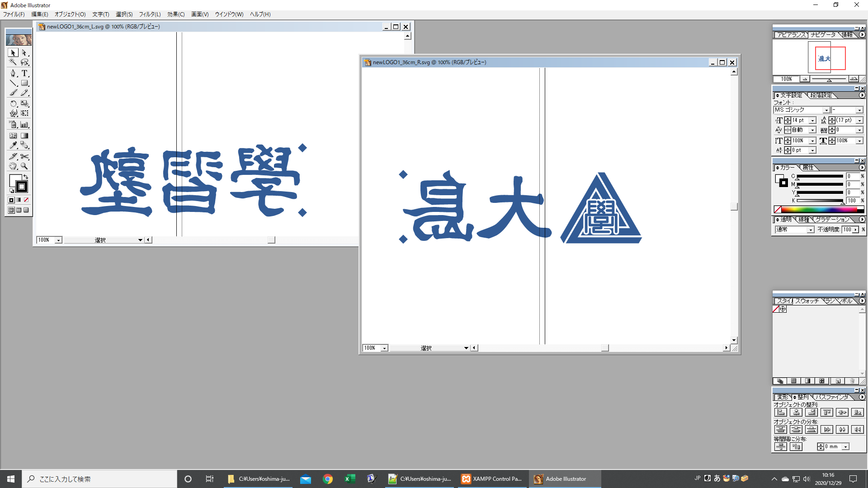Image resolution: width=868 pixels, height=488 pixels.
Task: Select the Scissors tool
Action: 25,156
